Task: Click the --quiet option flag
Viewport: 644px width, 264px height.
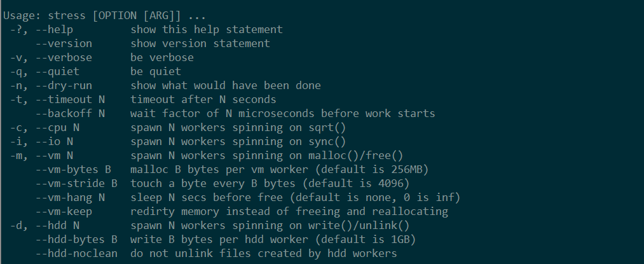Action: [57, 72]
